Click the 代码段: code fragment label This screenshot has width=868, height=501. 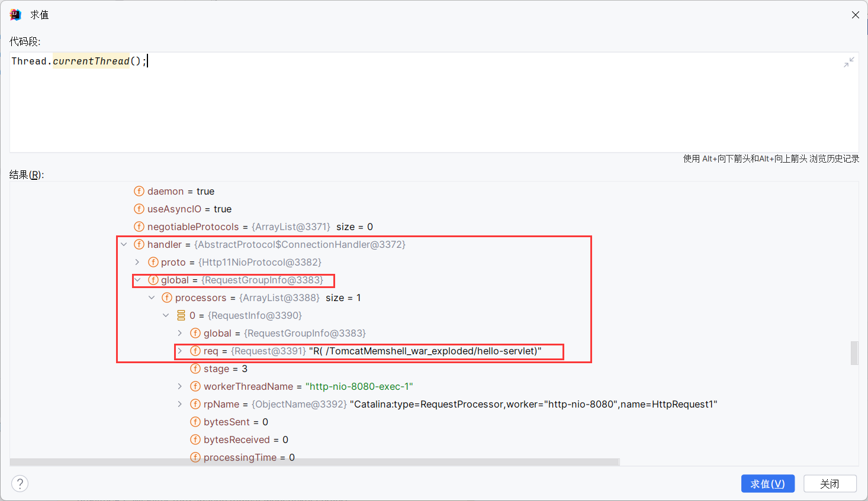tap(25, 41)
